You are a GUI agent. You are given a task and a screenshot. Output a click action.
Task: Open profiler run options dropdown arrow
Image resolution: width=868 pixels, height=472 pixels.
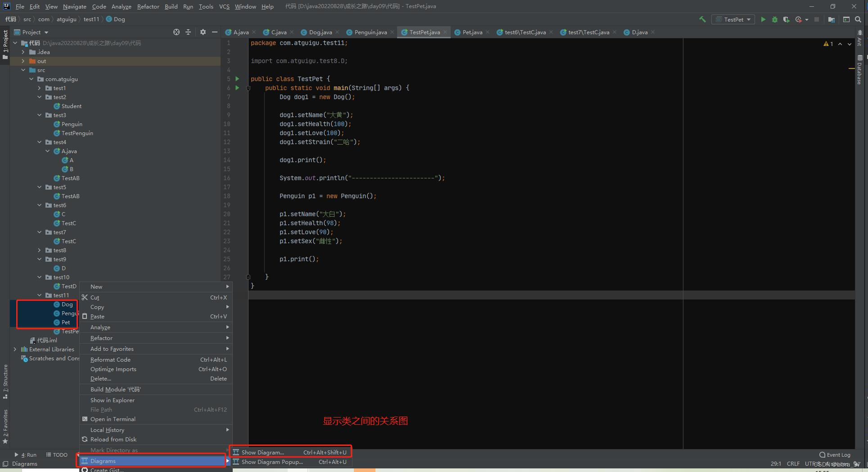coord(807,20)
